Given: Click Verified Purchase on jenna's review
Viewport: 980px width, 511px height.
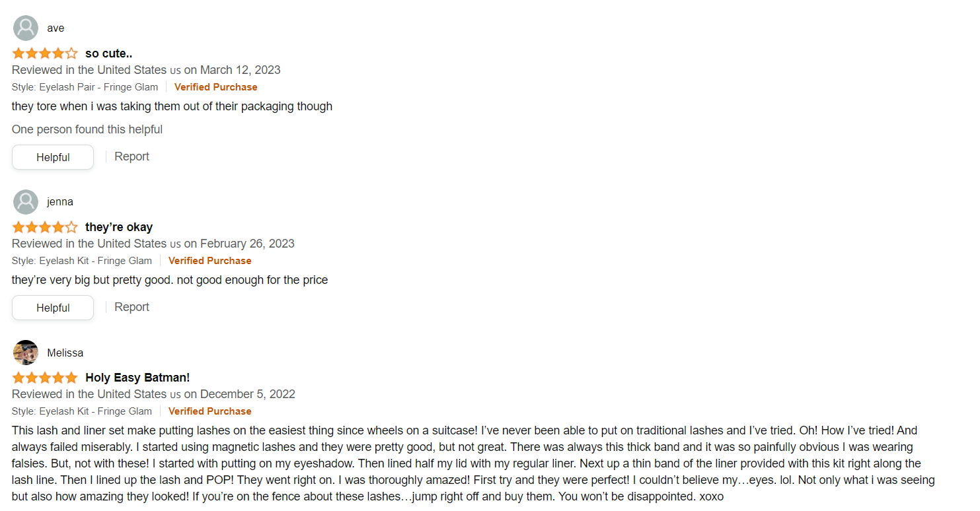Looking at the screenshot, I should coord(209,261).
